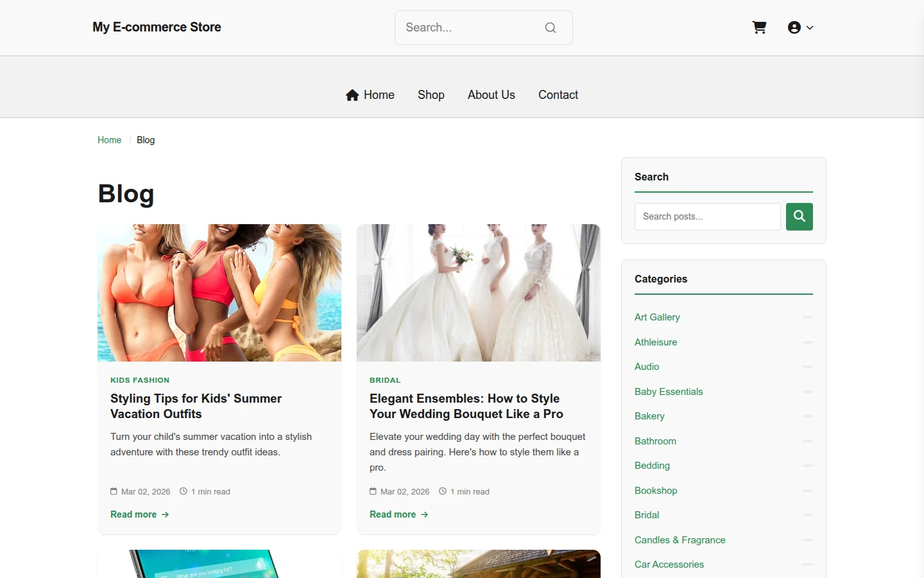
Task: Click the calendar icon on Kids' Summer post
Action: coord(114,491)
